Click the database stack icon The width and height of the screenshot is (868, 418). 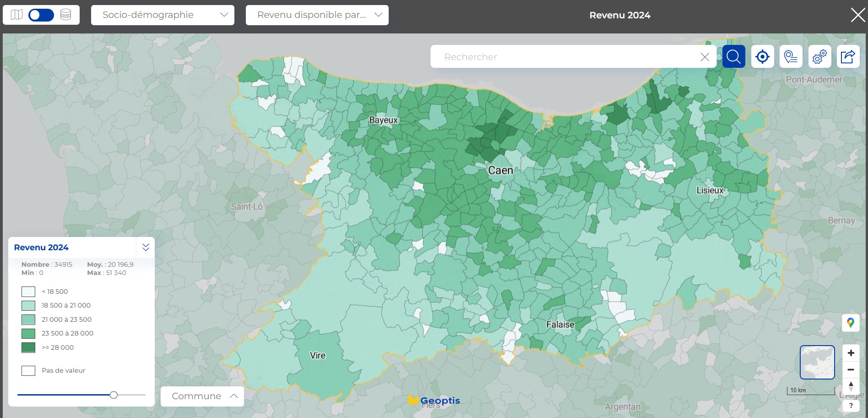[x=66, y=15]
